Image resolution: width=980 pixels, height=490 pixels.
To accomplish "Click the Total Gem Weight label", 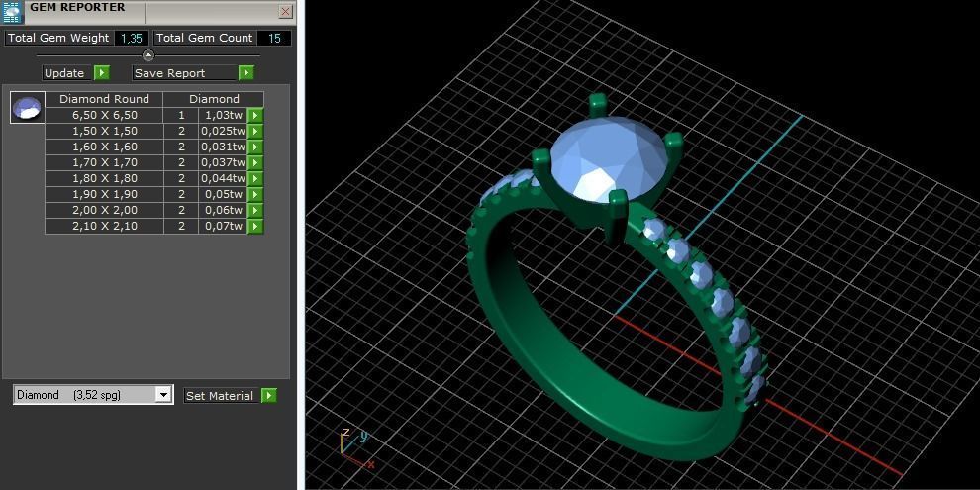I will point(58,39).
